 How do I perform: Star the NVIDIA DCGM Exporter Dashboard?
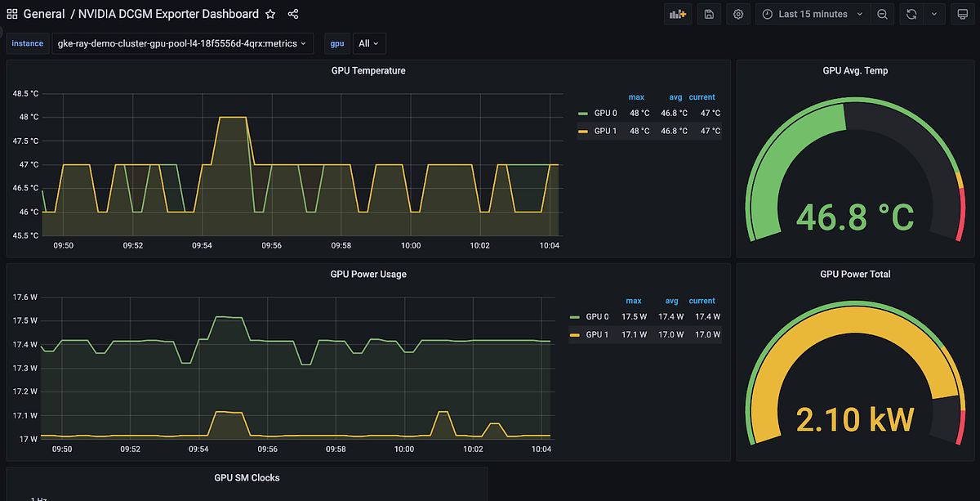[269, 14]
